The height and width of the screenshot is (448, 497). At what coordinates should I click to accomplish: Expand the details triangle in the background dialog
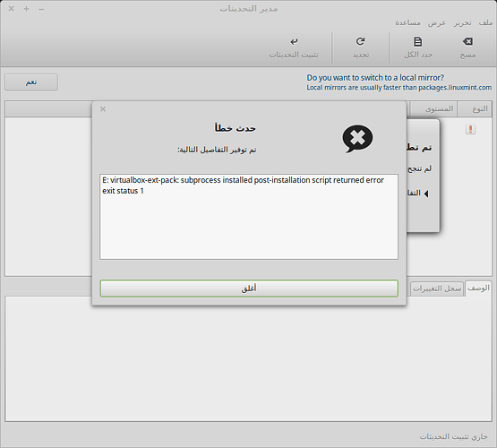(x=426, y=194)
